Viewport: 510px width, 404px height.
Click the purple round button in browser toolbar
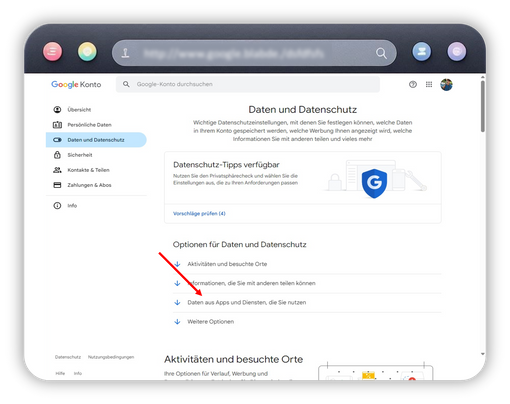coord(457,52)
